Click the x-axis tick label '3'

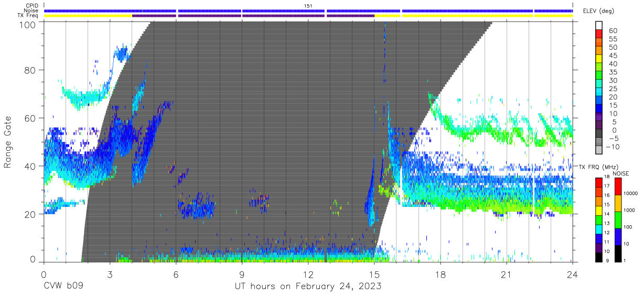click(110, 274)
